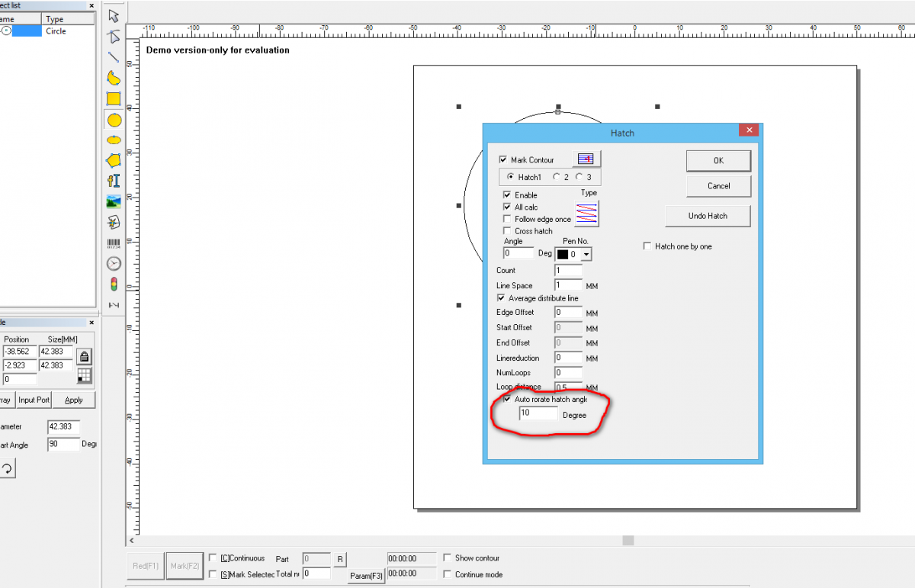Select the Pick arrow tool
The image size is (915, 588).
pos(114,15)
